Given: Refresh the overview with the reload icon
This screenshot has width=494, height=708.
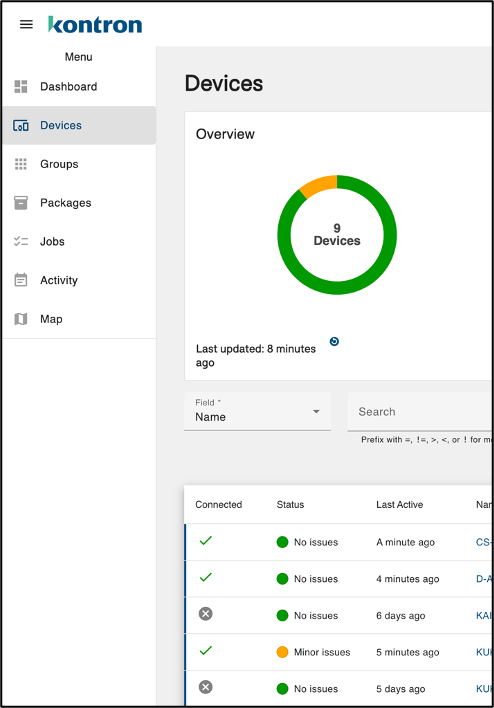Looking at the screenshot, I should point(334,341).
